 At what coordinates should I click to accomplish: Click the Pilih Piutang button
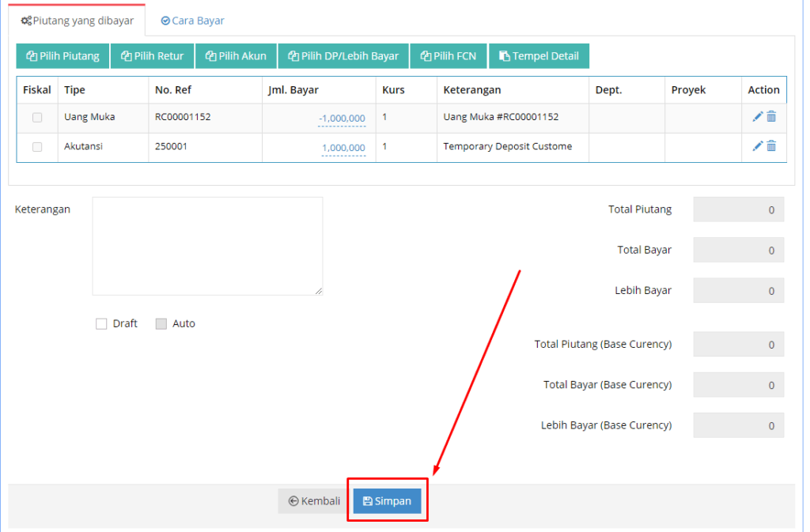click(x=62, y=56)
